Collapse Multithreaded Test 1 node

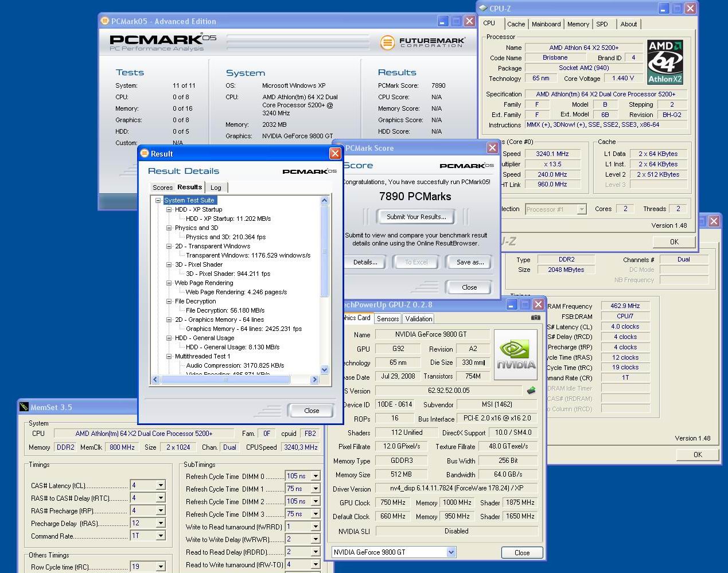tap(169, 356)
